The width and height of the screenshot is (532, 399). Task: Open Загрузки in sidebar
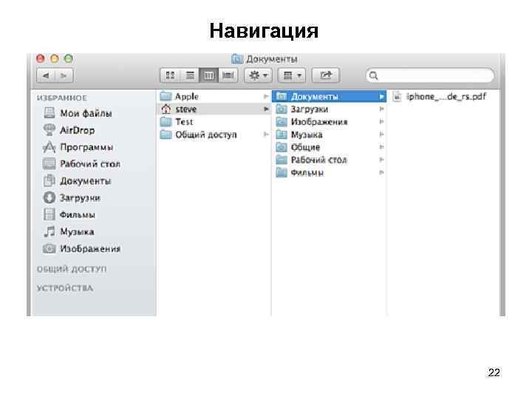pyautogui.click(x=72, y=198)
